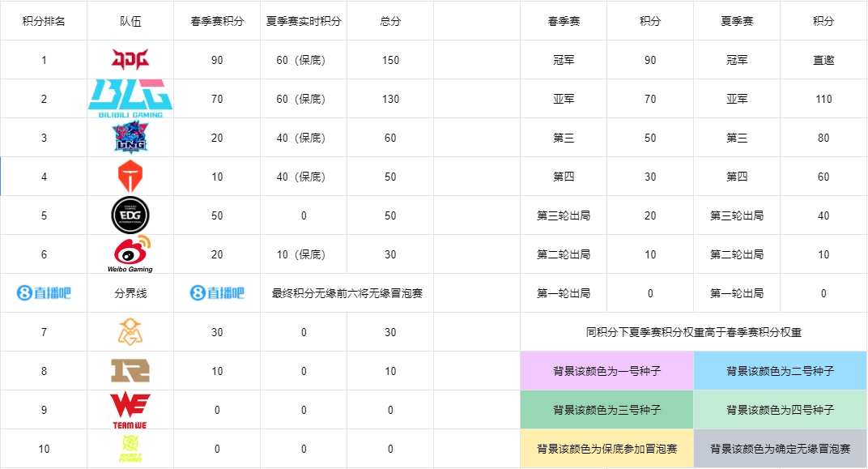Click the total 60 cell in the LNG row

[390, 138]
